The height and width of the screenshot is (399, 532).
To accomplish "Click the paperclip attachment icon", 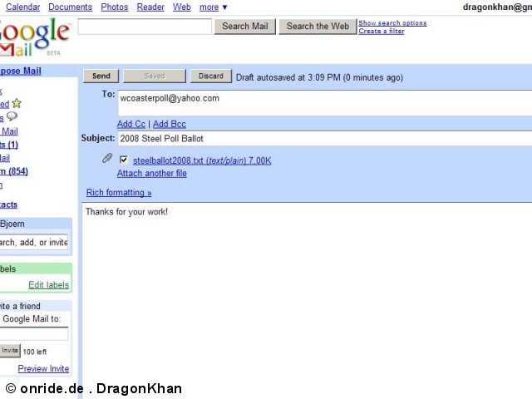I will pos(107,158).
